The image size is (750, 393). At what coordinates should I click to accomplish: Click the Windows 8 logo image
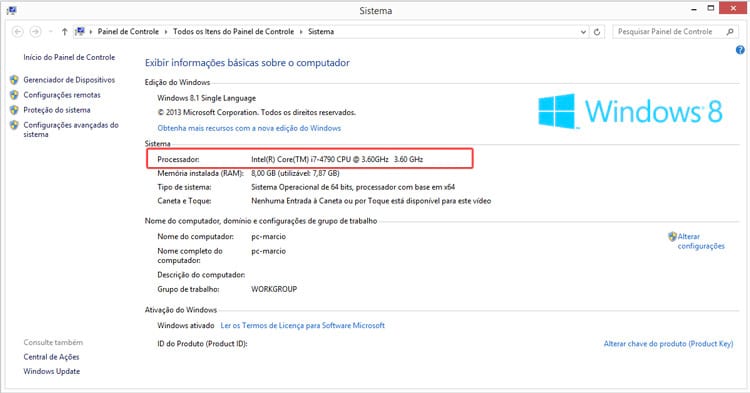pyautogui.click(x=630, y=111)
